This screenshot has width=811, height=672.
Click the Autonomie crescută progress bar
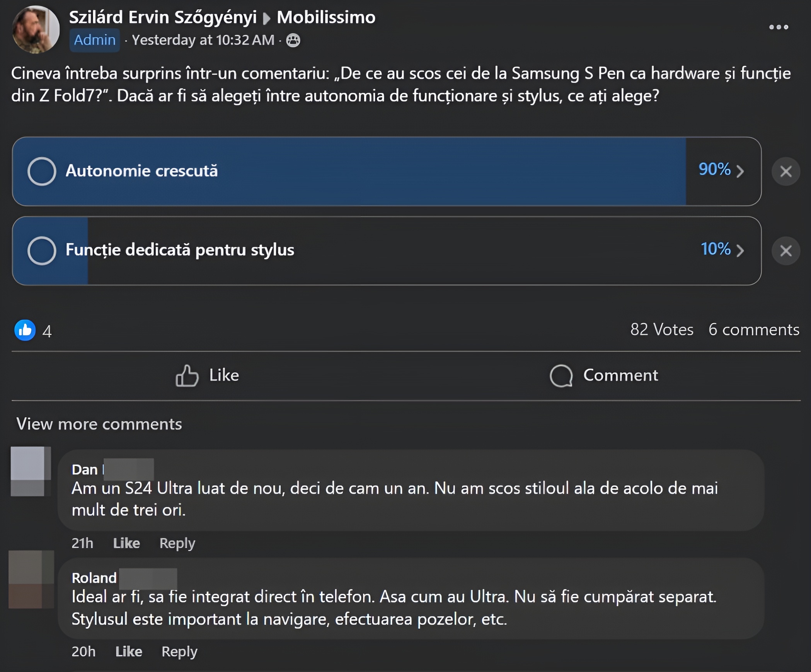tap(387, 171)
